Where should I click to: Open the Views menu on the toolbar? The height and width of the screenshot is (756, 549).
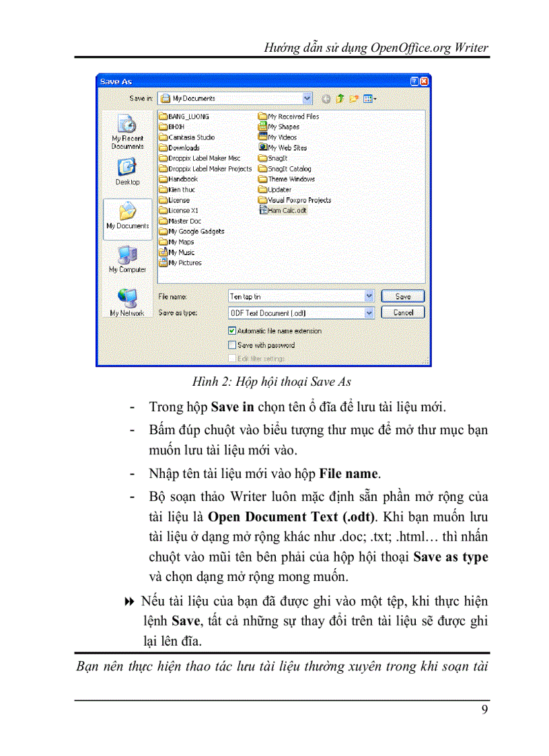369,98
